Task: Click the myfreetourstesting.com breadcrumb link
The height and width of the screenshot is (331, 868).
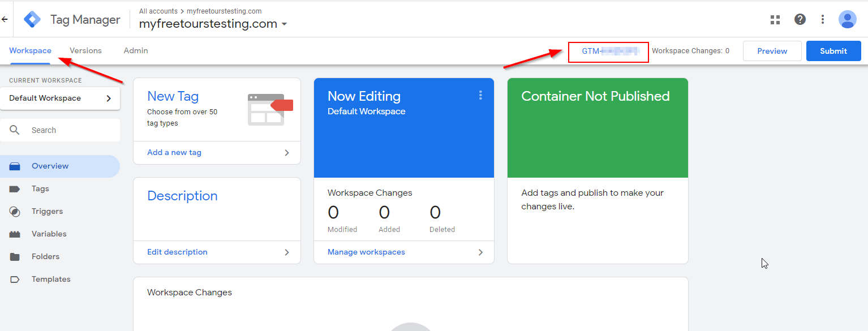Action: tap(223, 11)
